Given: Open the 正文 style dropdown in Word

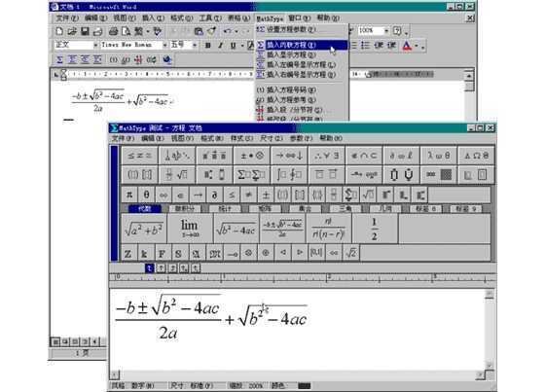Looking at the screenshot, I should [95, 45].
